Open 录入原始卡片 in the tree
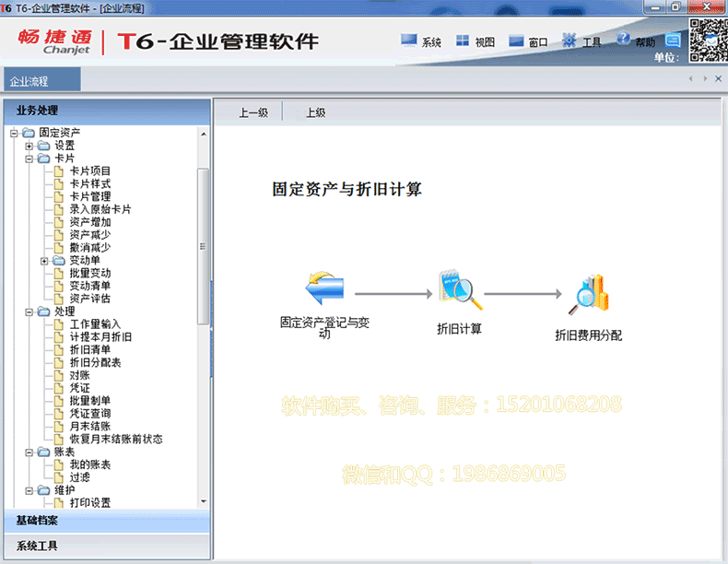This screenshot has width=728, height=564. 100,209
